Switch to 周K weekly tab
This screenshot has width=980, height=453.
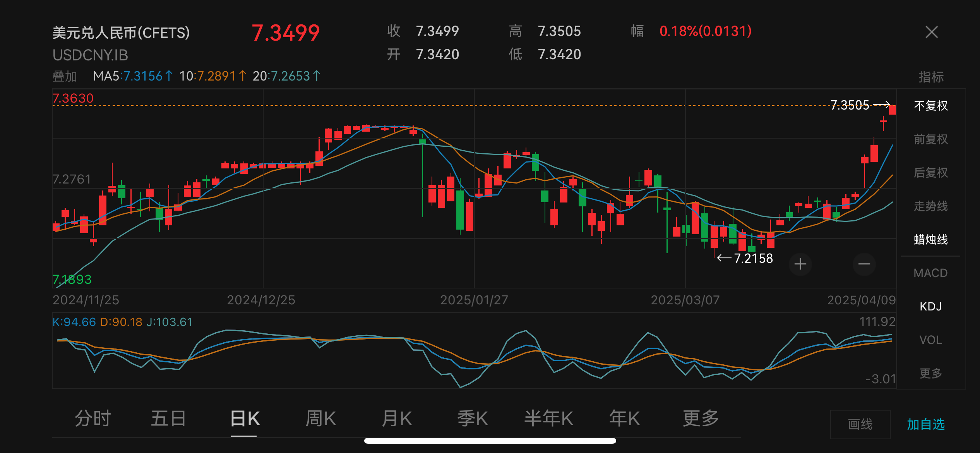click(320, 419)
